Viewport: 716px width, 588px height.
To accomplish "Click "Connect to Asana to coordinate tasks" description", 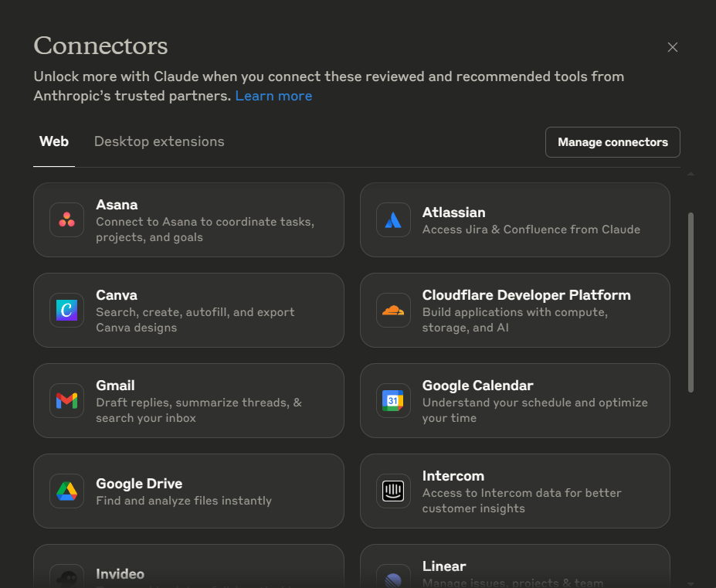I will pos(205,229).
